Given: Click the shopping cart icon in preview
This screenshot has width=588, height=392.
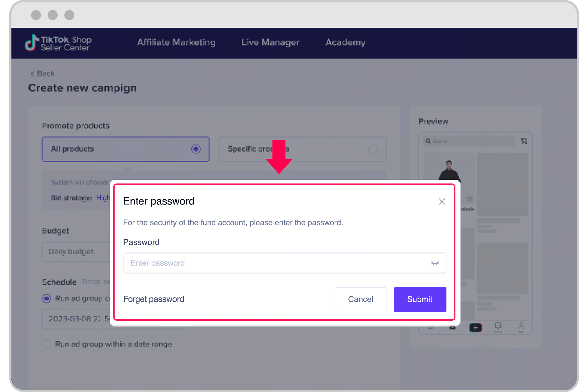Looking at the screenshot, I should pos(524,141).
